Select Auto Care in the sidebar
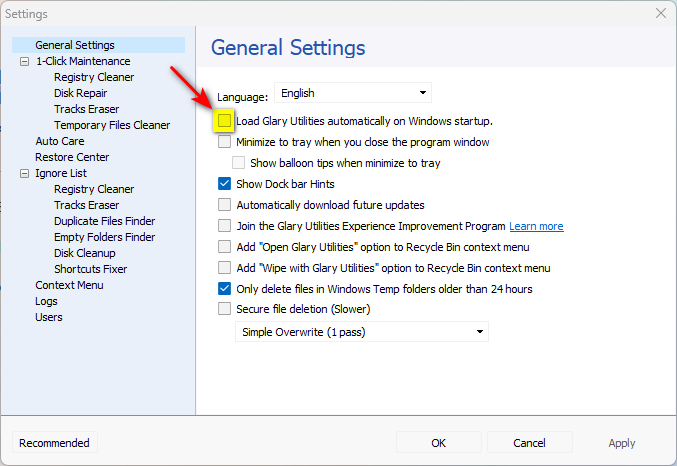The image size is (677, 466). point(60,141)
